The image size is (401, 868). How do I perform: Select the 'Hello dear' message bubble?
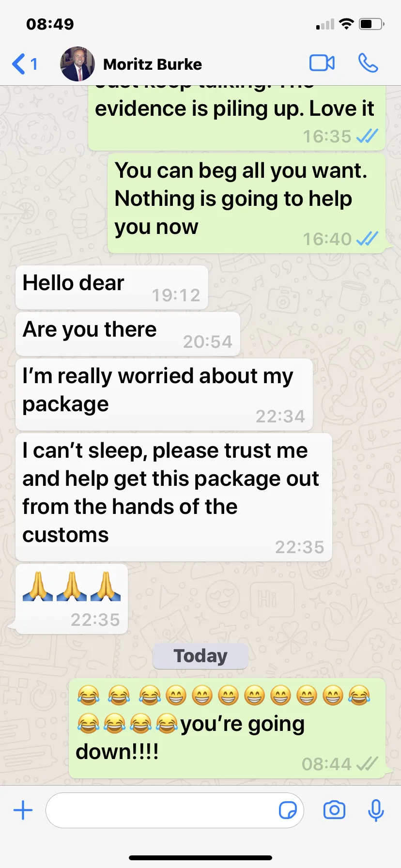[112, 288]
